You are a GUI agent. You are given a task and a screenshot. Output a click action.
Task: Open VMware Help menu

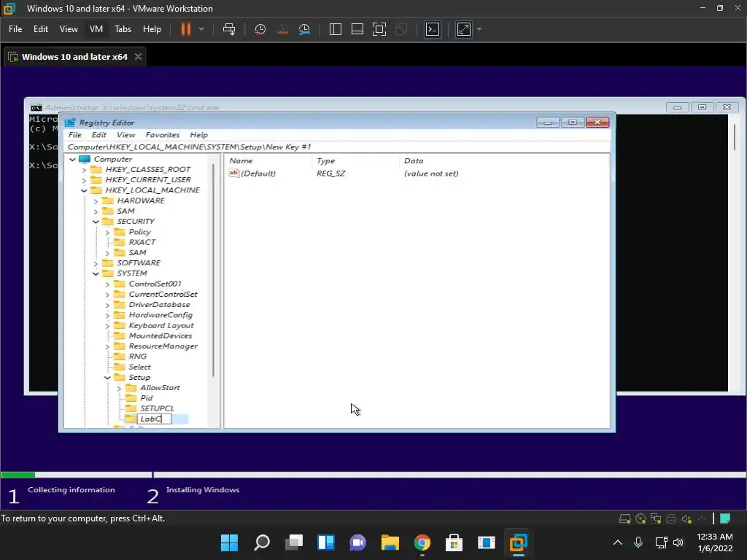[152, 29]
